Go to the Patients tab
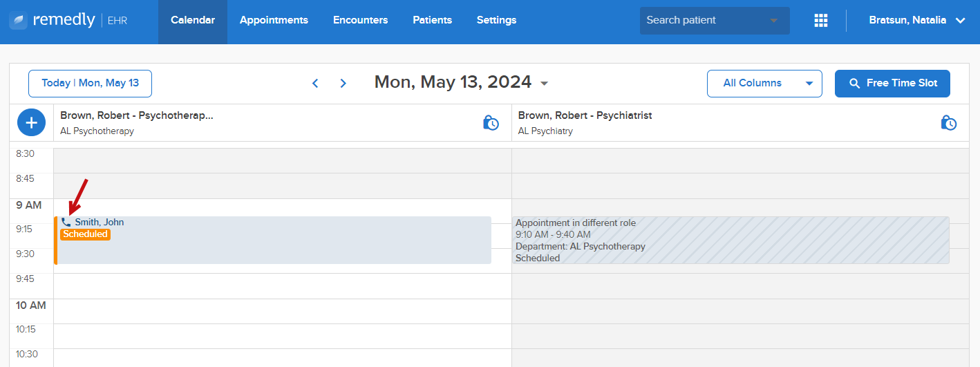This screenshot has height=367, width=980. tap(433, 21)
